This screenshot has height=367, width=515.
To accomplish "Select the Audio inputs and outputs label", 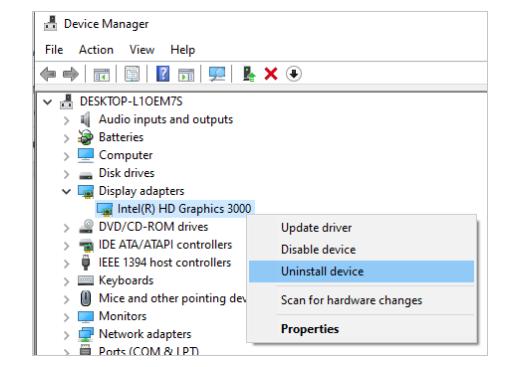I will [166, 119].
